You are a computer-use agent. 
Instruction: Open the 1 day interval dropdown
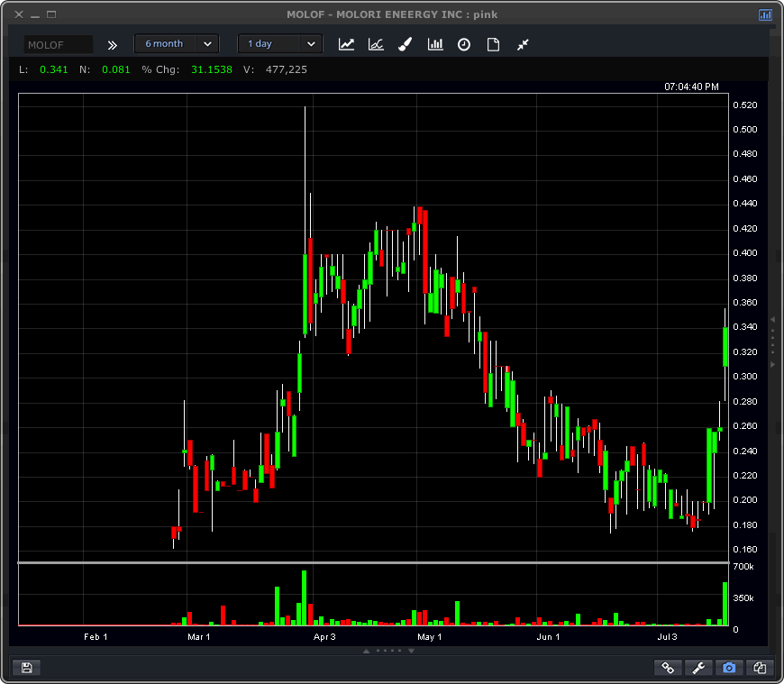click(280, 43)
